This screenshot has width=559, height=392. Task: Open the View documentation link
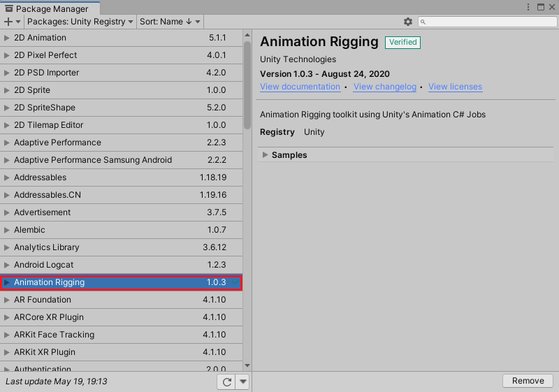tap(300, 87)
